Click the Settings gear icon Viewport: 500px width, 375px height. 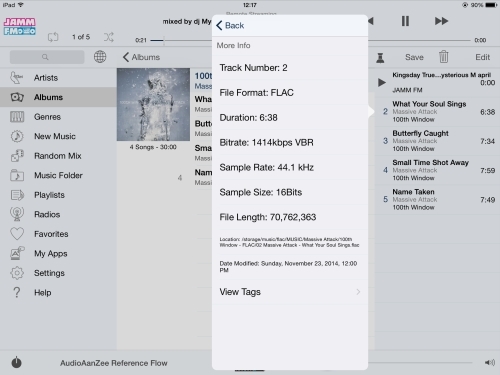click(x=17, y=273)
